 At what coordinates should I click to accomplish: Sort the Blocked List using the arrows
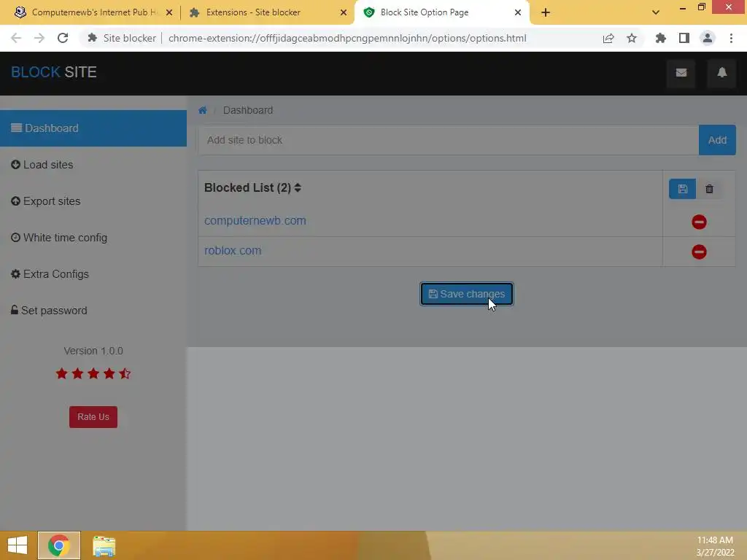[298, 187]
